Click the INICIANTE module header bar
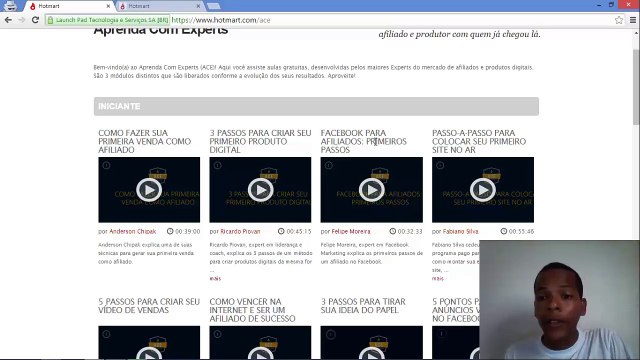 316,107
